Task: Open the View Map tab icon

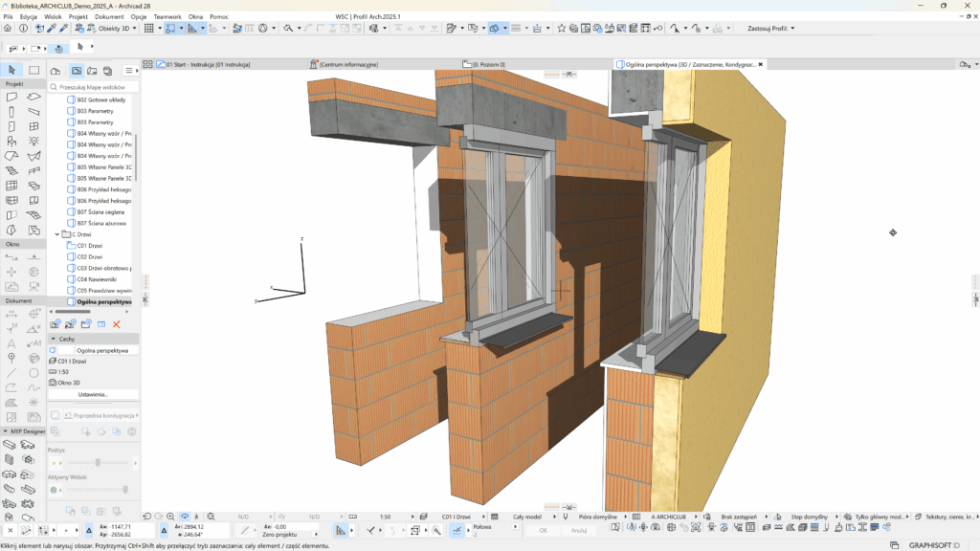Action: [x=76, y=71]
